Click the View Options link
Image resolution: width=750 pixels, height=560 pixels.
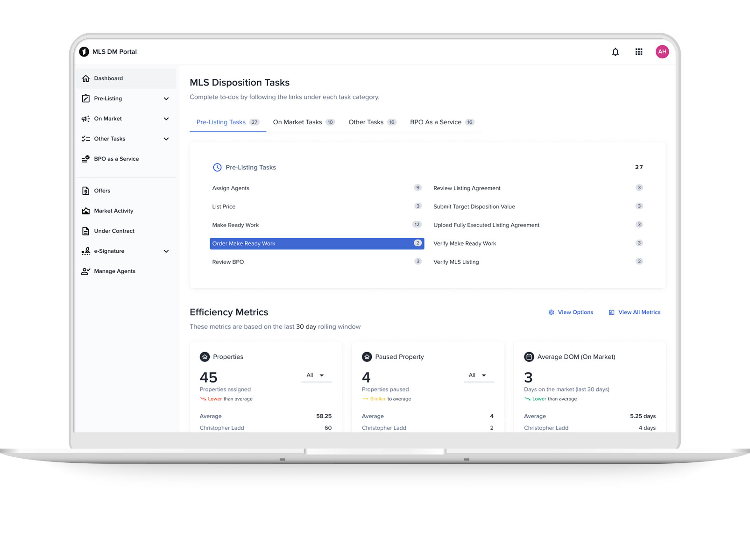click(571, 312)
